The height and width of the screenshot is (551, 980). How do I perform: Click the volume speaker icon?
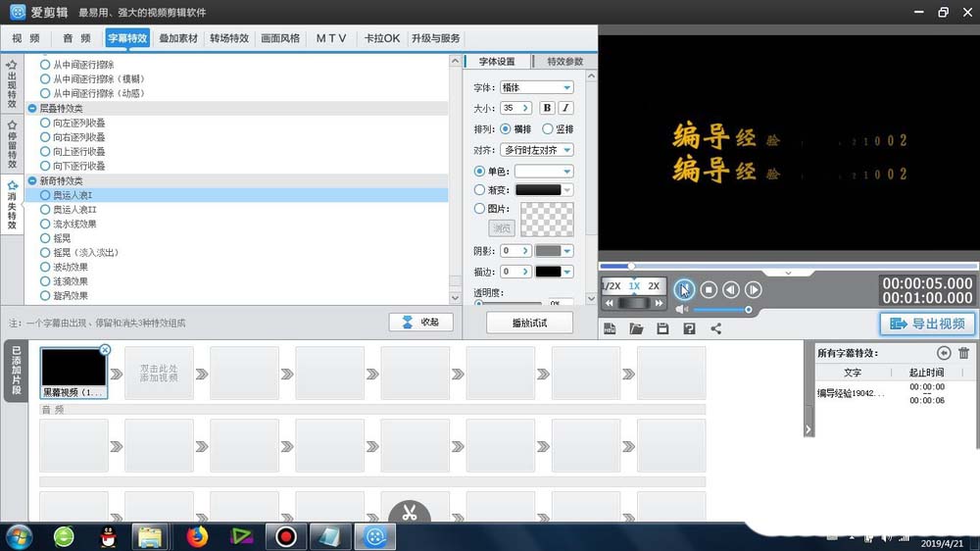[681, 310]
